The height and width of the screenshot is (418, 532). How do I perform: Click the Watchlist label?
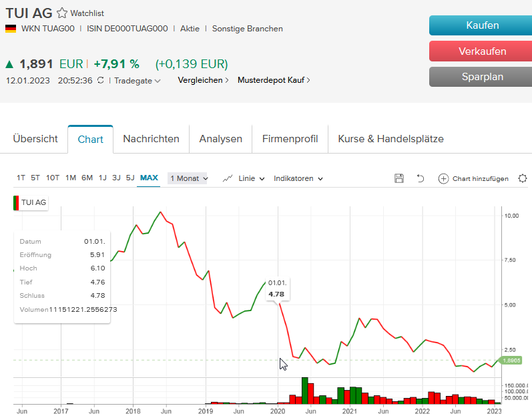[87, 13]
